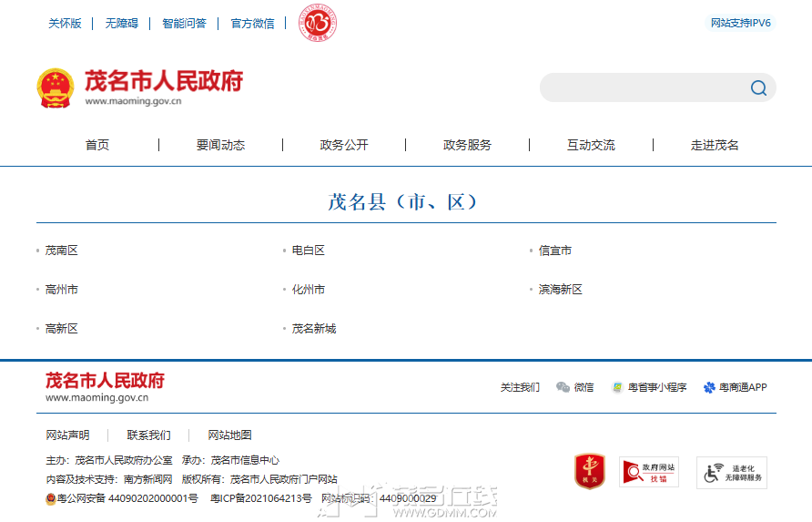The width and height of the screenshot is (812, 522).
Task: Click the red 党政机关 badge icon
Action: point(589,471)
